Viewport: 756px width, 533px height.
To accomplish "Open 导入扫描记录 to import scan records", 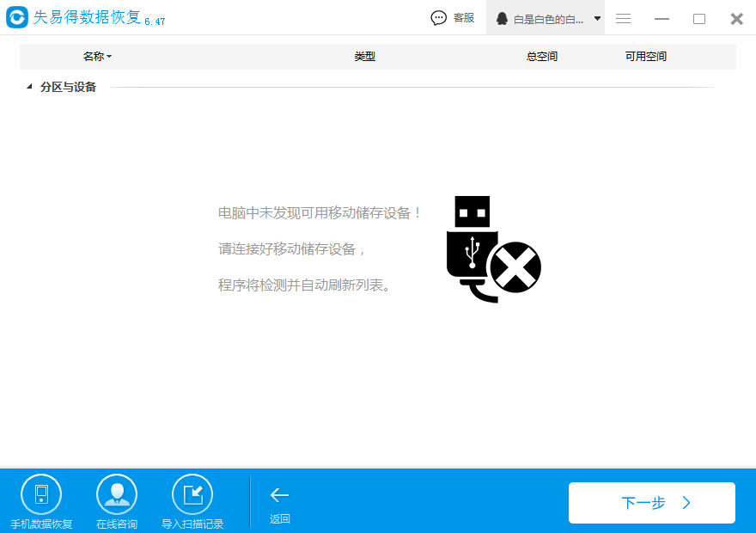I will point(192,501).
